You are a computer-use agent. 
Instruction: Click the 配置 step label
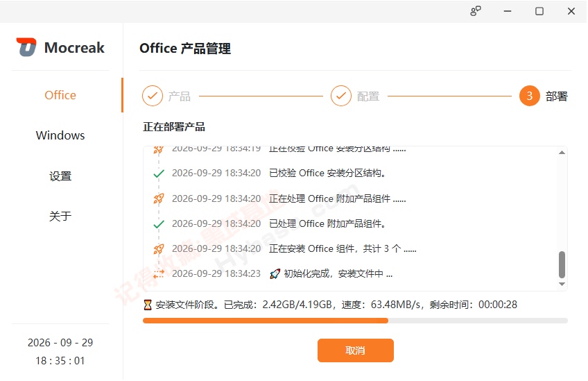pos(368,96)
